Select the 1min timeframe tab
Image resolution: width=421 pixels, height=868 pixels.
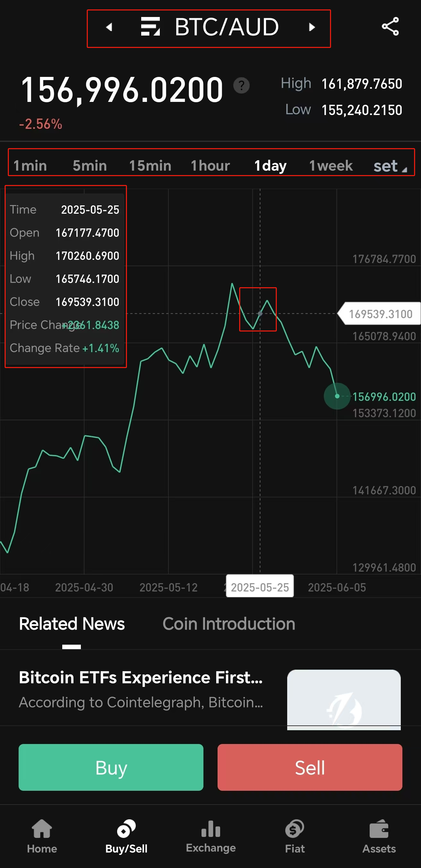[30, 165]
